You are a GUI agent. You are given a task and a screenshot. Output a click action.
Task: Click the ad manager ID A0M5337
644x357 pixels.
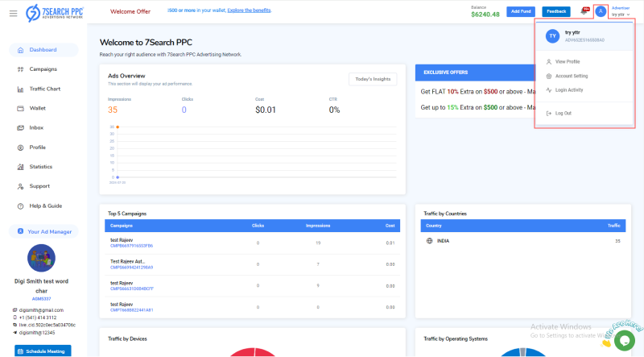(x=42, y=299)
